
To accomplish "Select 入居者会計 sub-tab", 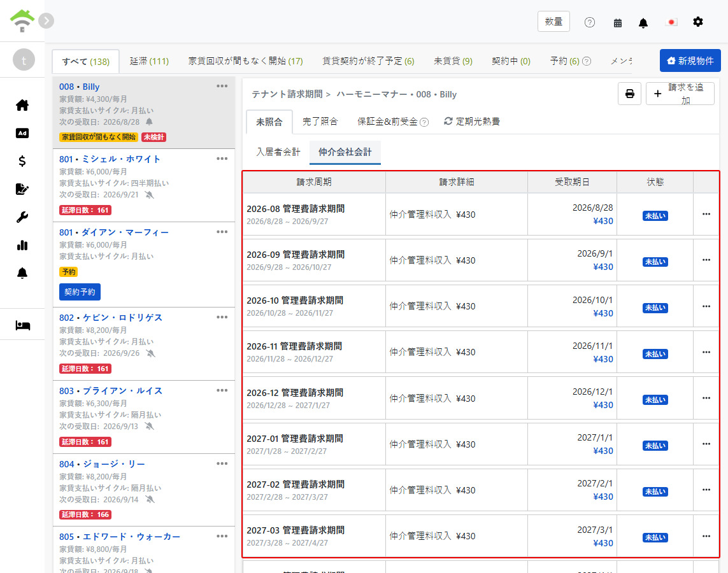I will 278,152.
